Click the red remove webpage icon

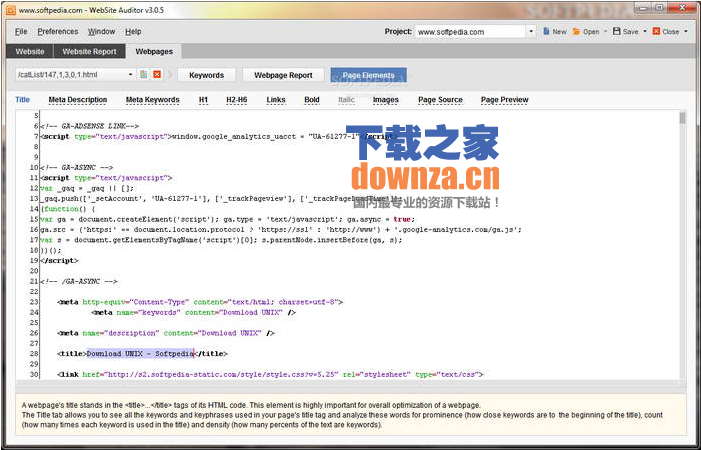(x=157, y=74)
